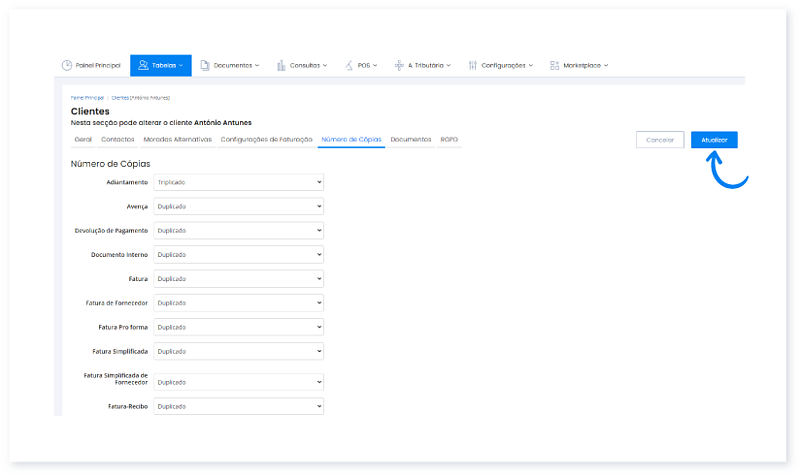The image size is (800, 476).
Task: Click the Tabelas users icon
Action: (143, 65)
